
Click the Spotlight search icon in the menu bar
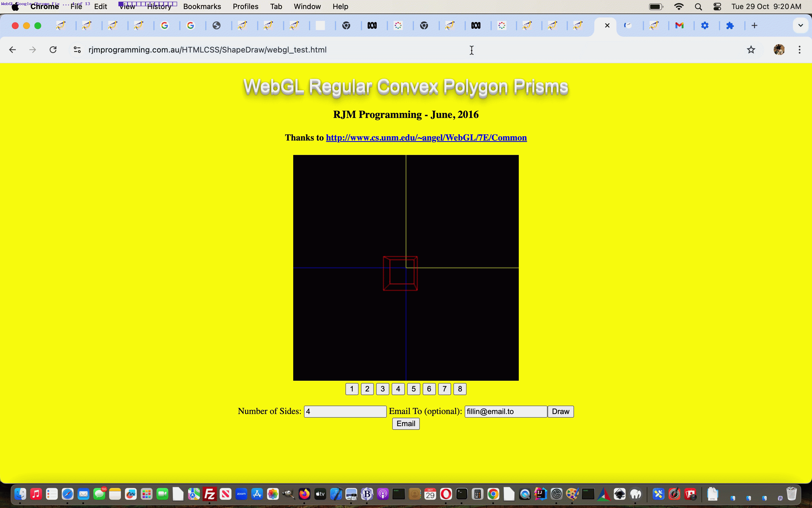698,7
